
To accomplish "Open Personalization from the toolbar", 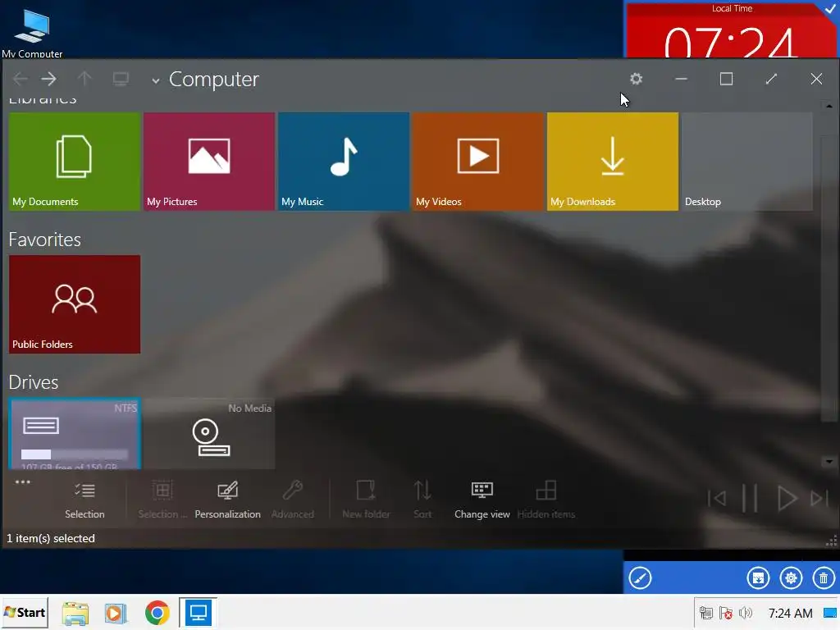I will click(x=228, y=500).
